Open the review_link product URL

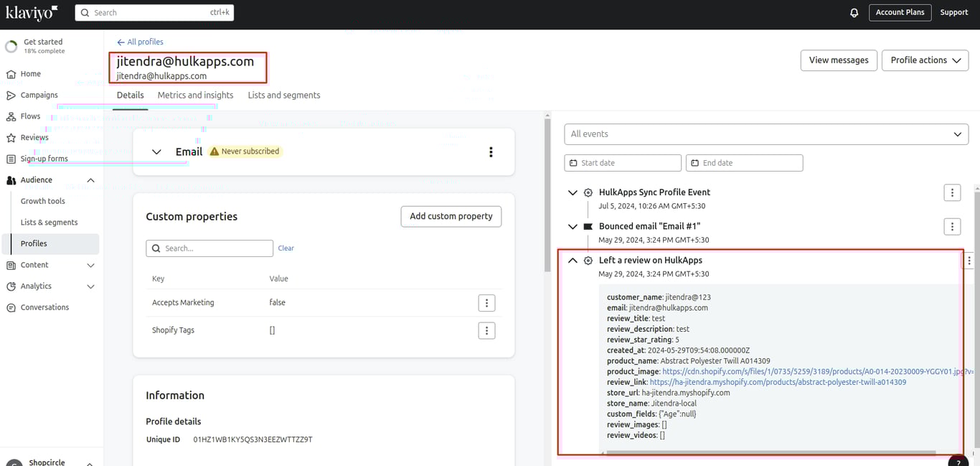778,383
